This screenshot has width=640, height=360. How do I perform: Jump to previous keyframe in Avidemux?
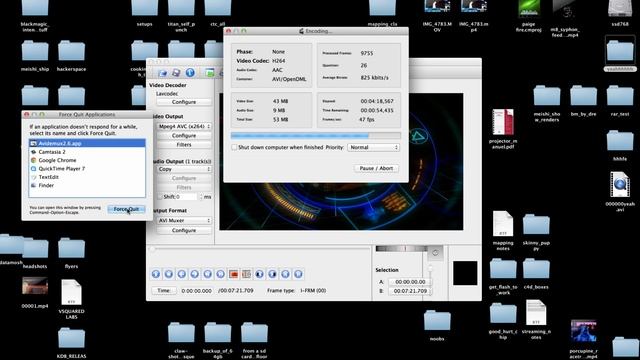(x=208, y=274)
